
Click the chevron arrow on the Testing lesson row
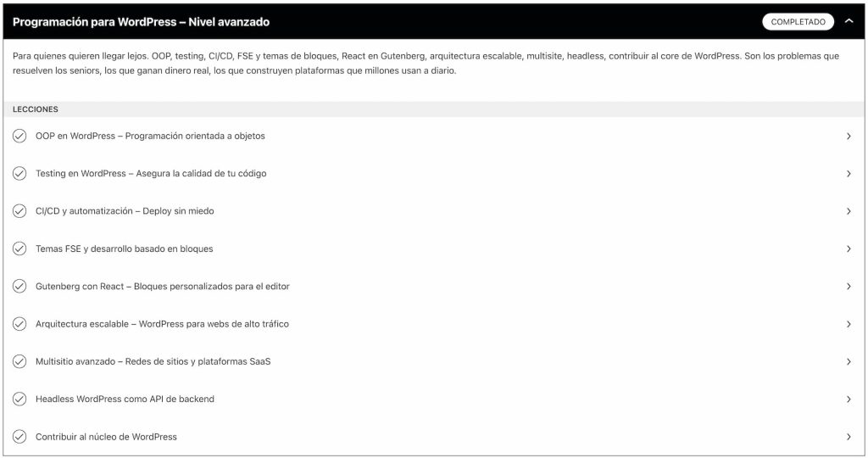click(x=849, y=174)
